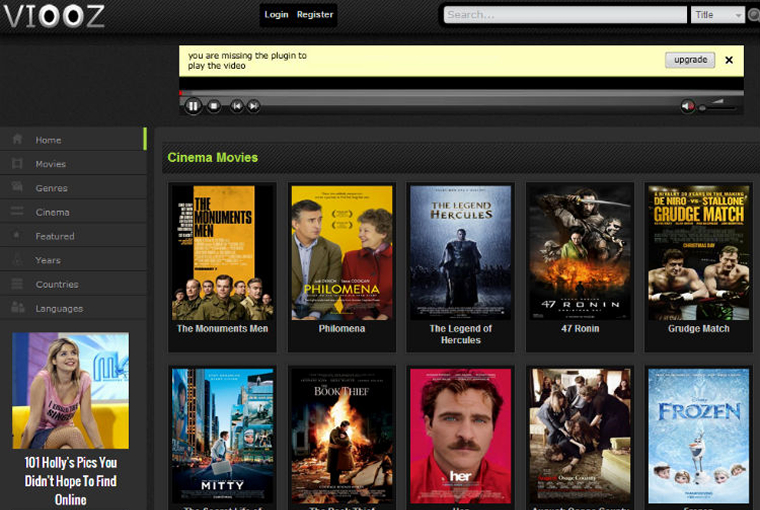Open the Register link
Viewport: 760px width, 510px height.
[x=315, y=15]
